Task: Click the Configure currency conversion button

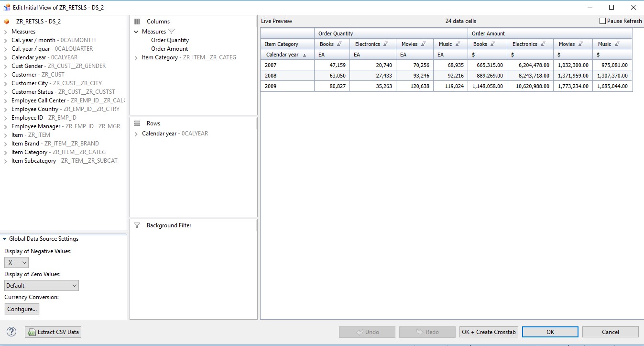Action: (22, 309)
